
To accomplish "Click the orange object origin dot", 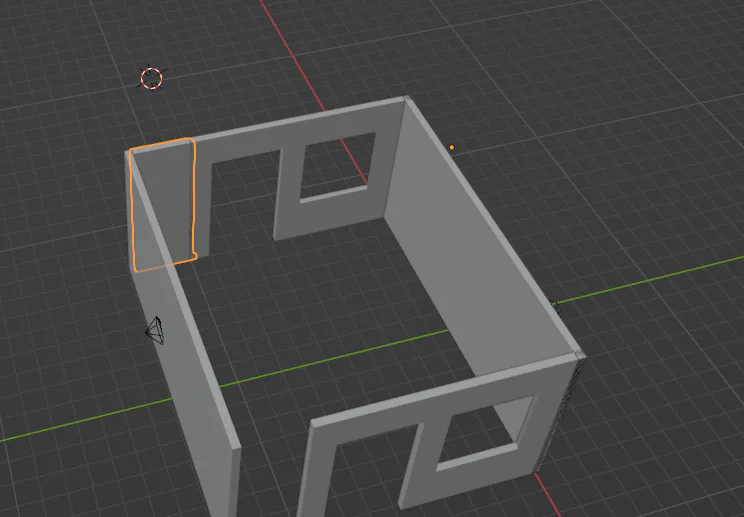I will tap(452, 148).
